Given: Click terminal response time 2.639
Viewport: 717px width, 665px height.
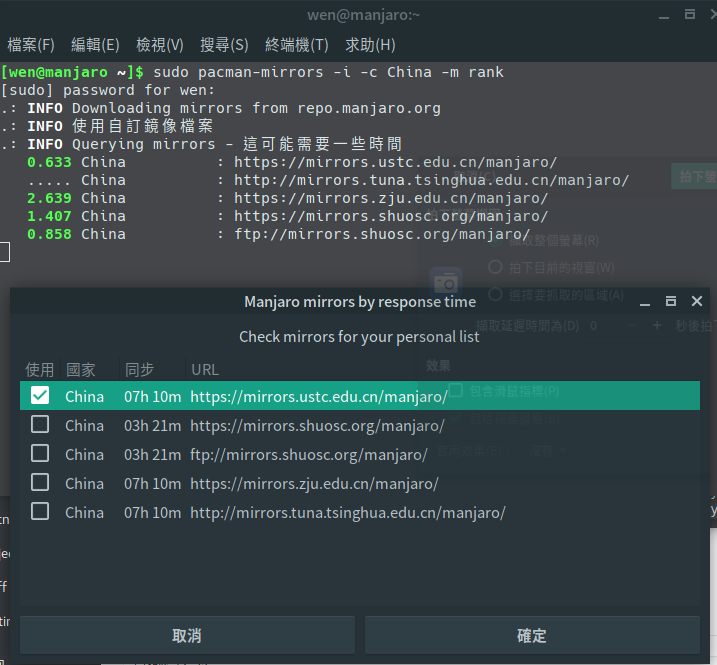Looking at the screenshot, I should (x=49, y=198).
